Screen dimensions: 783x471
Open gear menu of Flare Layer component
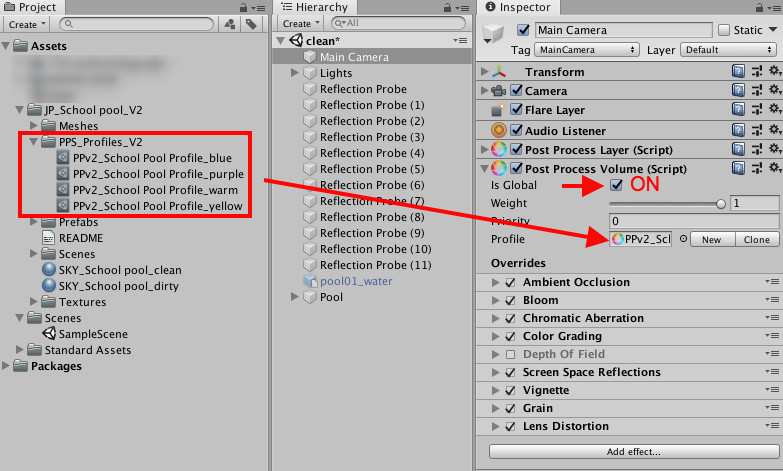(x=775, y=109)
